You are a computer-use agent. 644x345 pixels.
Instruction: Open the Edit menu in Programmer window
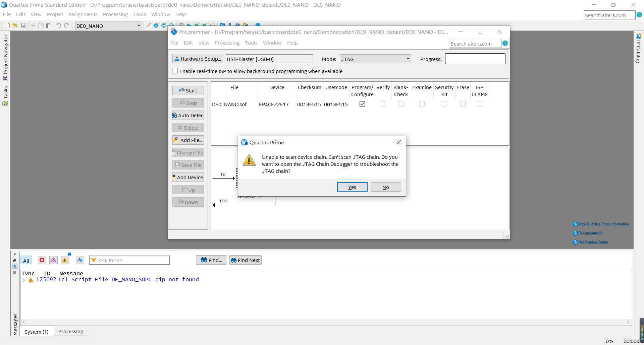(x=188, y=43)
